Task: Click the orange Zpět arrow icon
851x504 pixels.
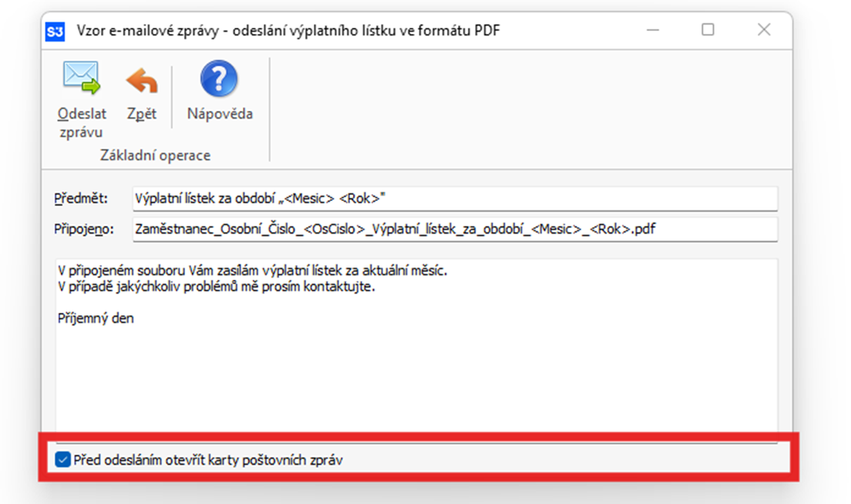Action: (142, 80)
